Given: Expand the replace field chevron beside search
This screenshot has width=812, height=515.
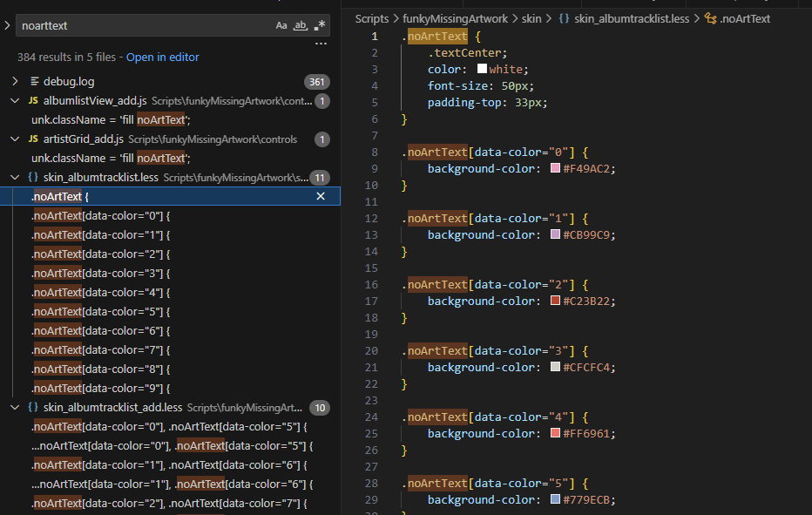Looking at the screenshot, I should [x=7, y=26].
